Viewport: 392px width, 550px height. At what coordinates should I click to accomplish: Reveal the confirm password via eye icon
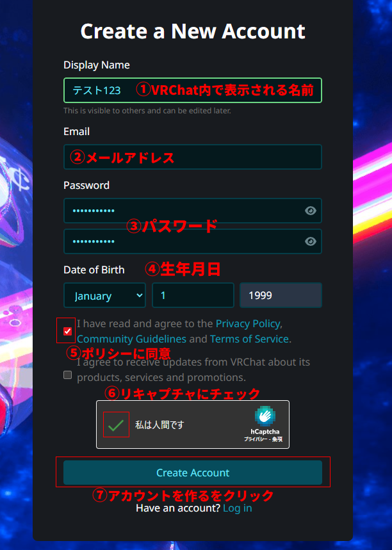(310, 241)
